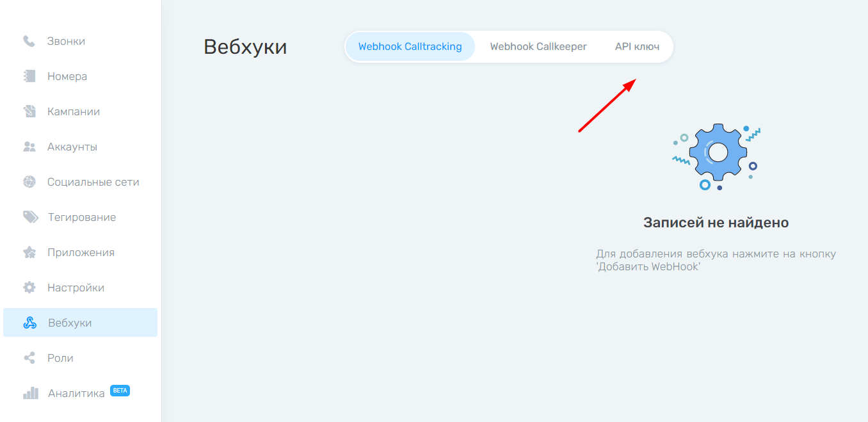Open the Аналитика sidebar menu label
868x422 pixels.
[x=76, y=393]
